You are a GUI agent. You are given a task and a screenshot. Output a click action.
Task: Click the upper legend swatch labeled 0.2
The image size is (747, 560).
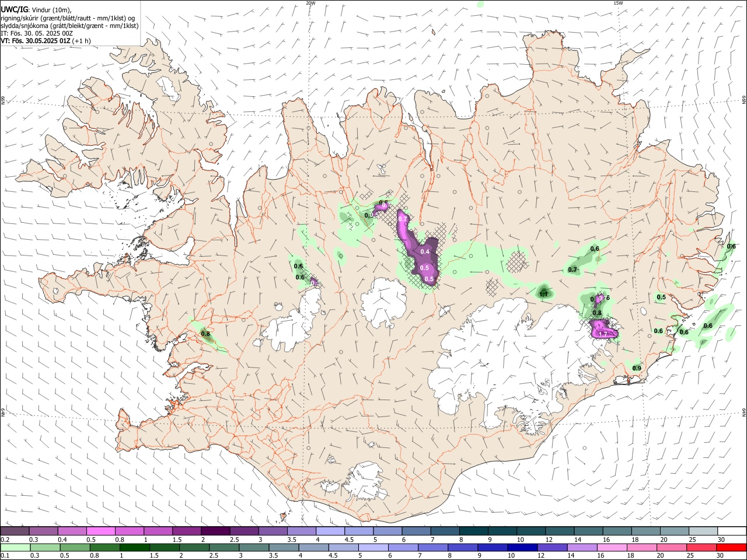click(15, 531)
